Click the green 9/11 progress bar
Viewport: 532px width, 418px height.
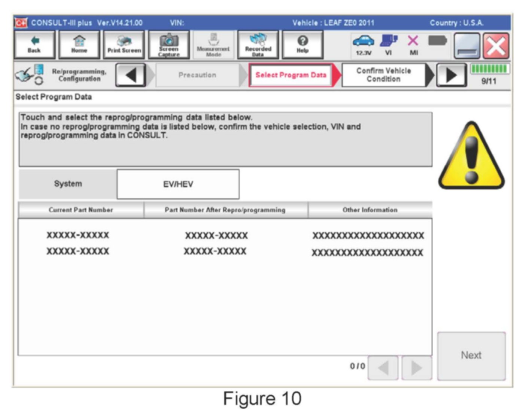[x=489, y=69]
